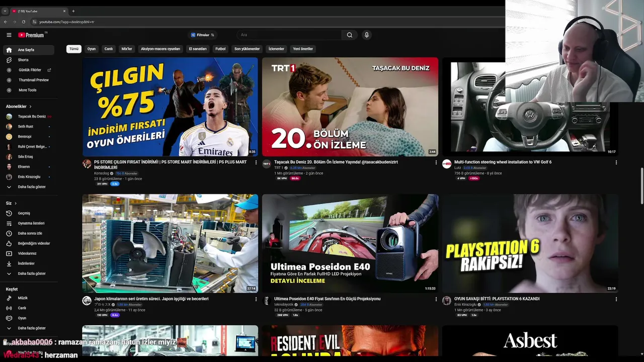The image size is (644, 362).
Task: Open options menu for PLAYSTATION 6 KAZANDI video
Action: click(x=616, y=299)
